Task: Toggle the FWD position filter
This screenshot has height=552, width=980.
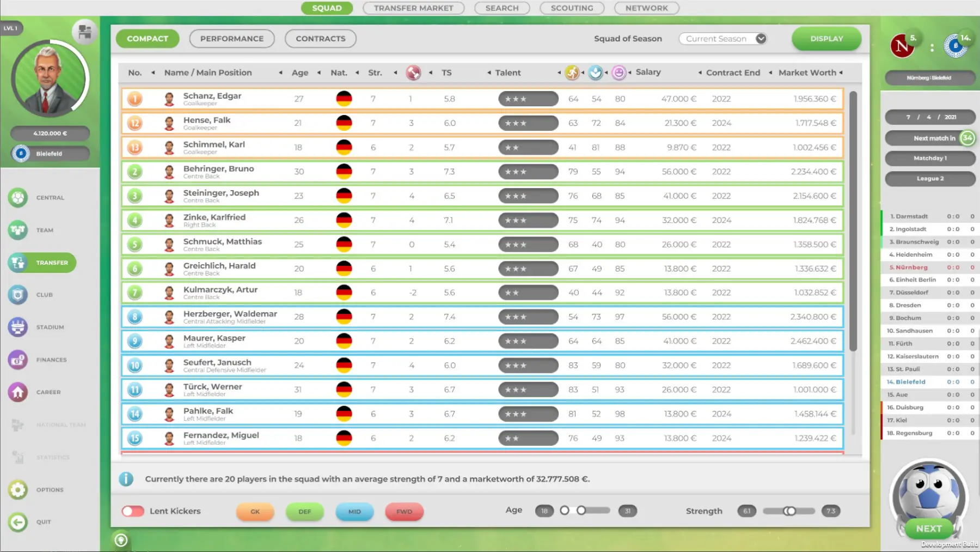Action: (x=404, y=512)
